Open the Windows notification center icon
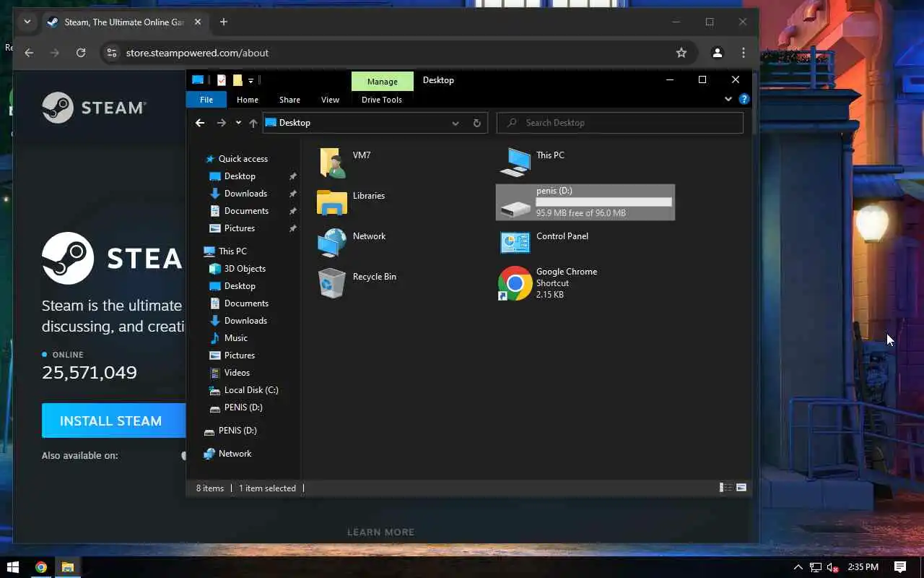 900,567
